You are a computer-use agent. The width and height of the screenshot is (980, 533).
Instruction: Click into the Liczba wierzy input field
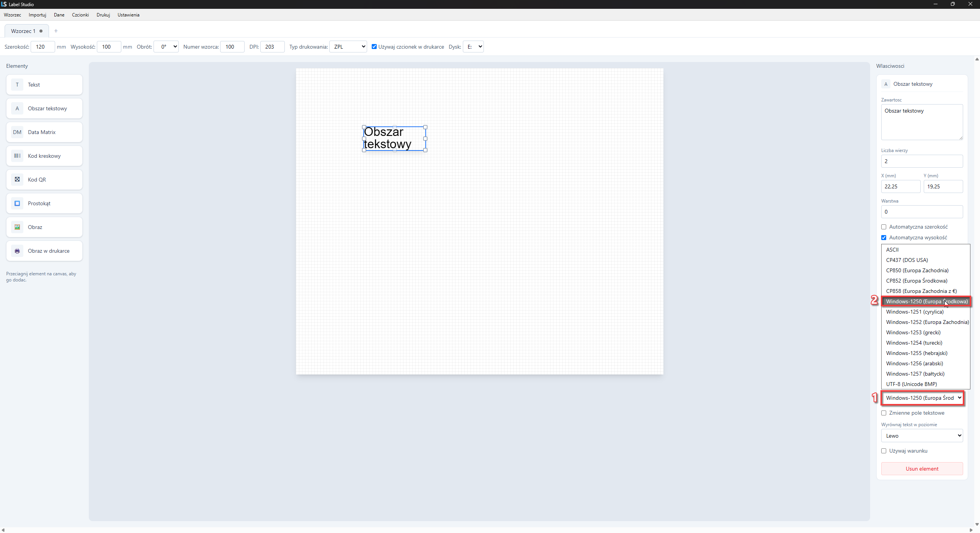coord(922,161)
